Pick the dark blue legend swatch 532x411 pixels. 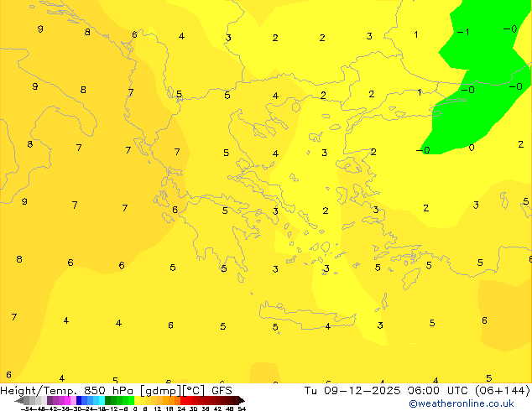(x=79, y=400)
